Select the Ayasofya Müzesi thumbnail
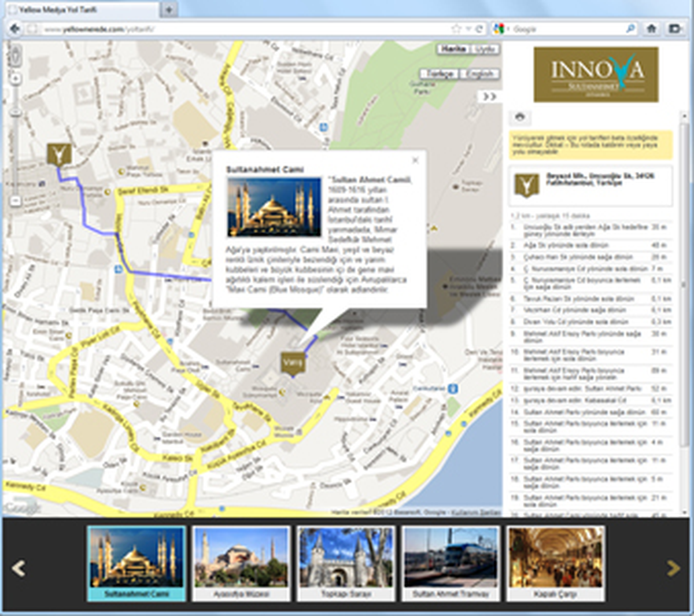694x616 pixels. tap(241, 563)
